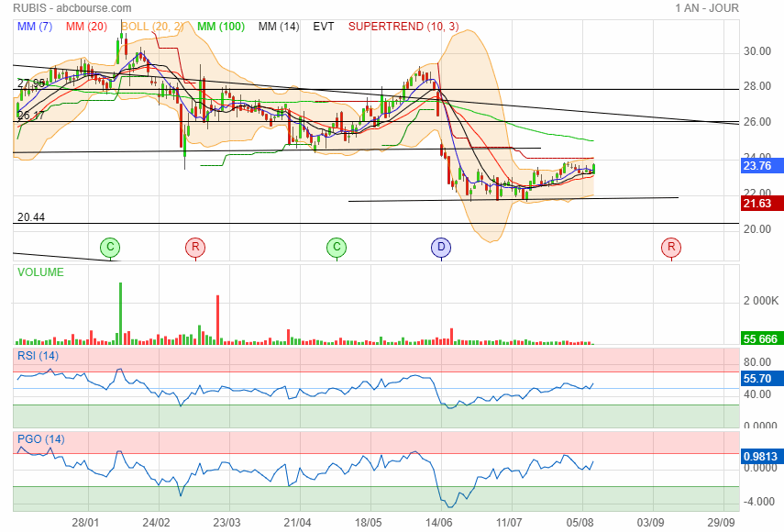Click the MM (20) legend label
The image size is (784, 532).
(86, 27)
